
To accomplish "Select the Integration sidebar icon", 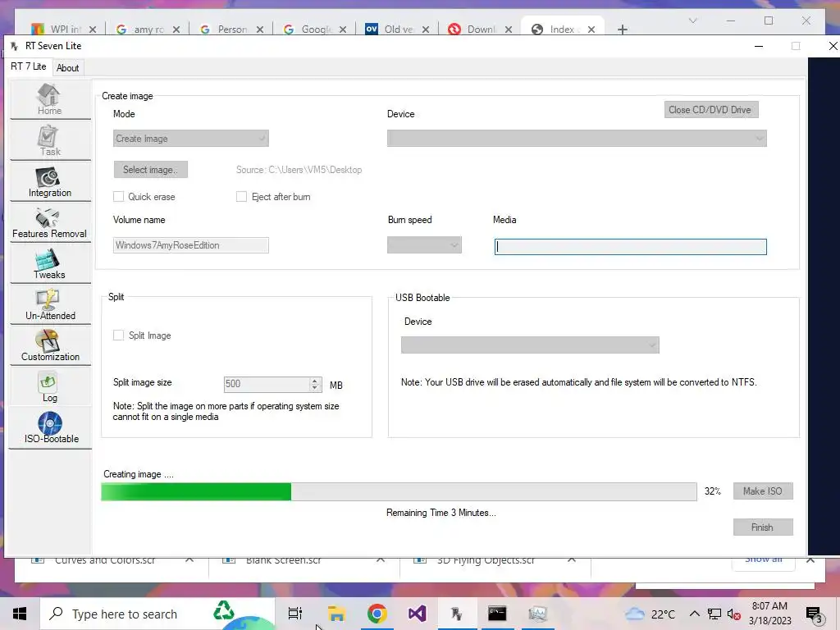I will click(50, 181).
